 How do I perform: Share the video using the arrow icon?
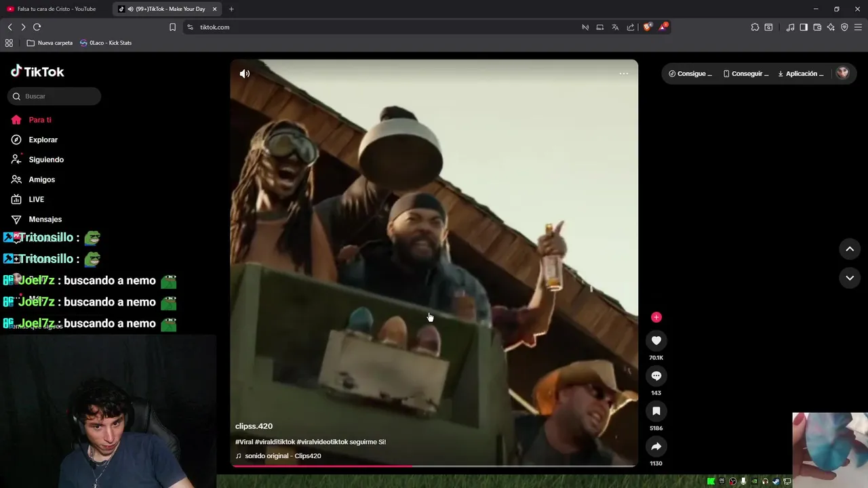(656, 446)
